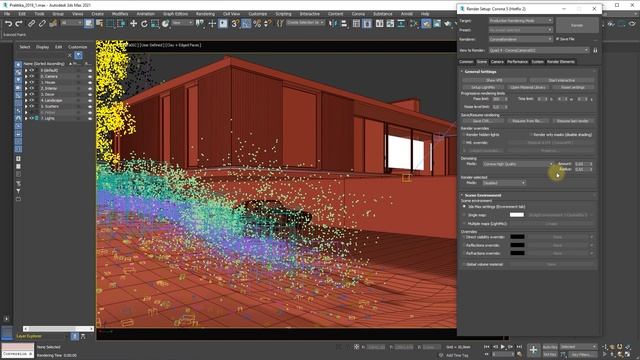Expand the 1. House layer tree arrow
The height and width of the screenshot is (360, 640).
coord(26,82)
